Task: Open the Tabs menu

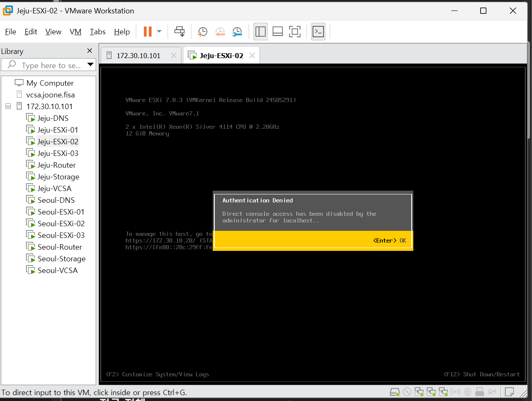Action: [98, 32]
